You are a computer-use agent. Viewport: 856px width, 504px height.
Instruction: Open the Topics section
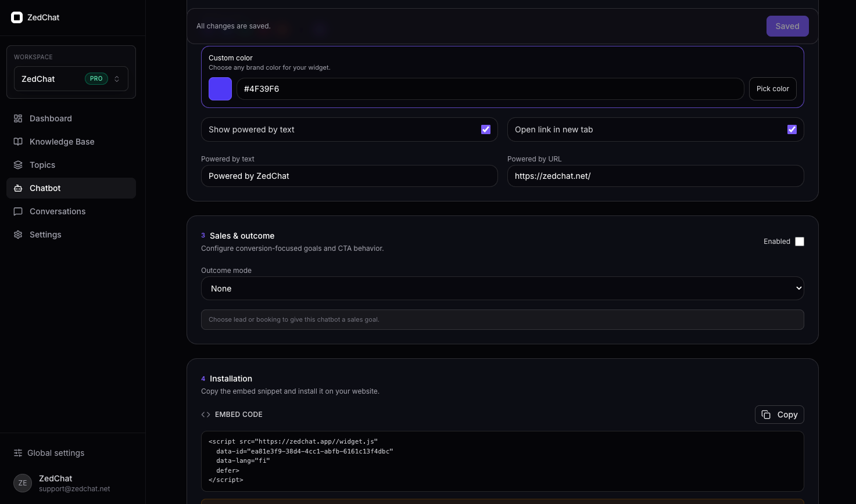42,165
